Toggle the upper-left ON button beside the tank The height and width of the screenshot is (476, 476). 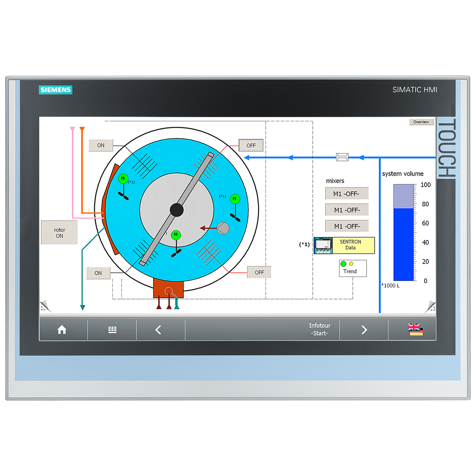pyautogui.click(x=100, y=145)
